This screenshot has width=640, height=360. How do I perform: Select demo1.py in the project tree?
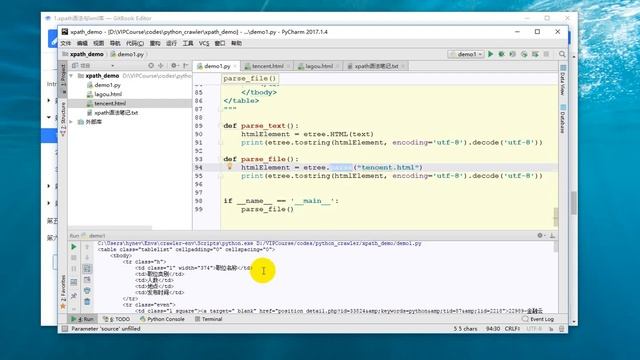tap(107, 85)
